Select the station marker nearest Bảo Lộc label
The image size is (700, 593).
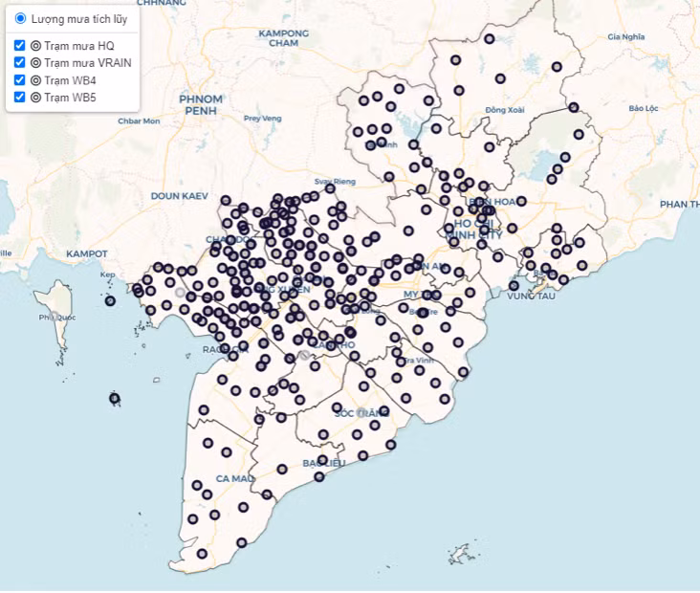point(574,107)
